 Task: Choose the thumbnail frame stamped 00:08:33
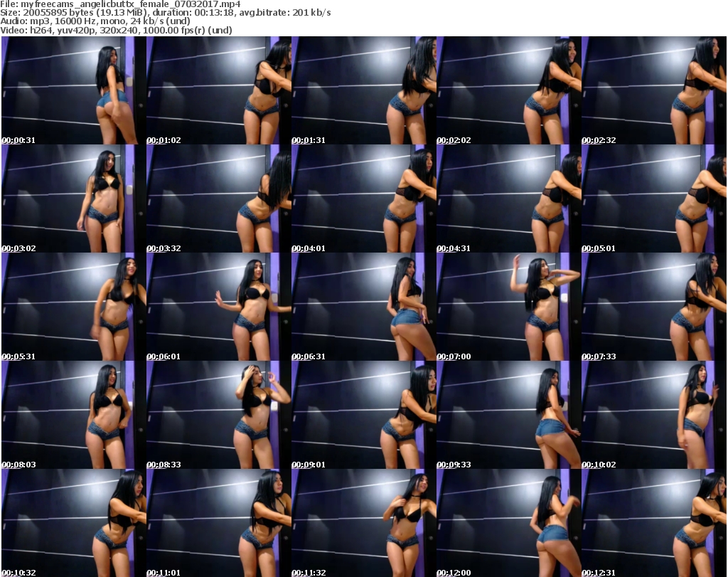(x=219, y=415)
